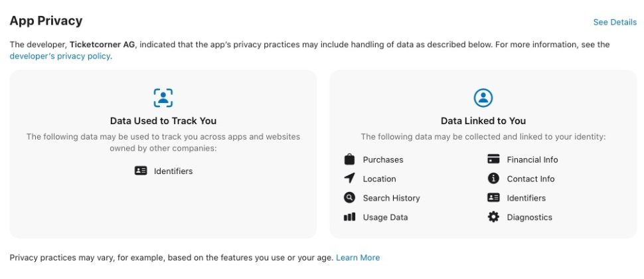Select the Data Linked to You title
This screenshot has height=279, width=644.
coord(483,121)
